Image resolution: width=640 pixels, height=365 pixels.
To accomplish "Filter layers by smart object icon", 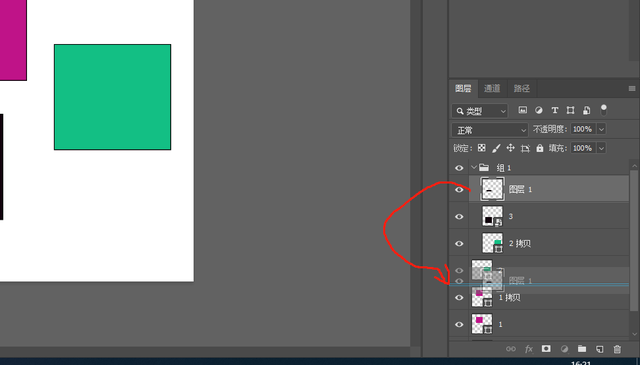I will pyautogui.click(x=587, y=110).
